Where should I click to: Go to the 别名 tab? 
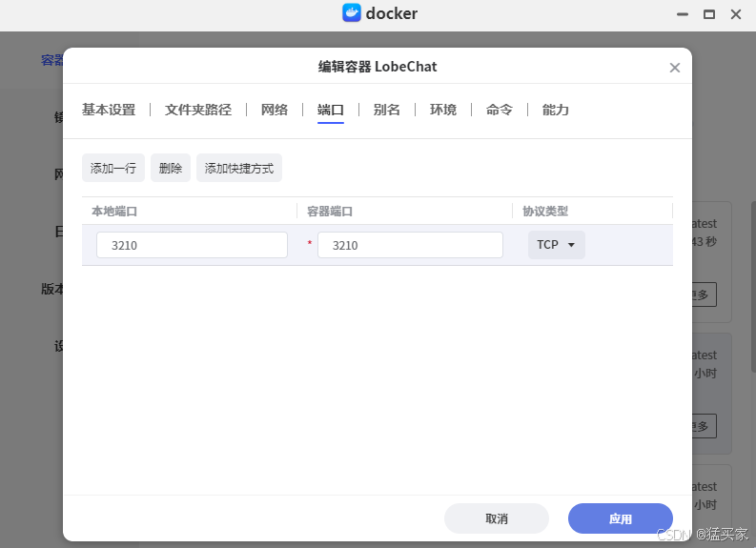click(x=387, y=110)
